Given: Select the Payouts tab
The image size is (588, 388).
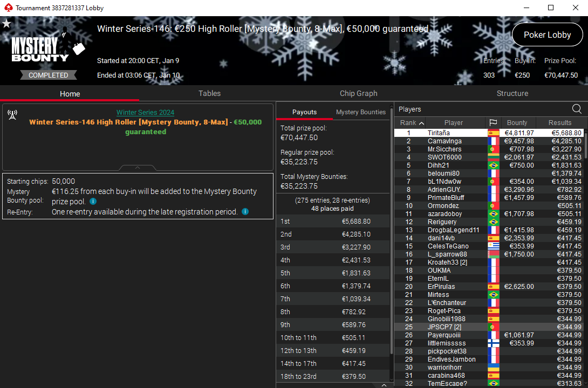Looking at the screenshot, I should (304, 112).
